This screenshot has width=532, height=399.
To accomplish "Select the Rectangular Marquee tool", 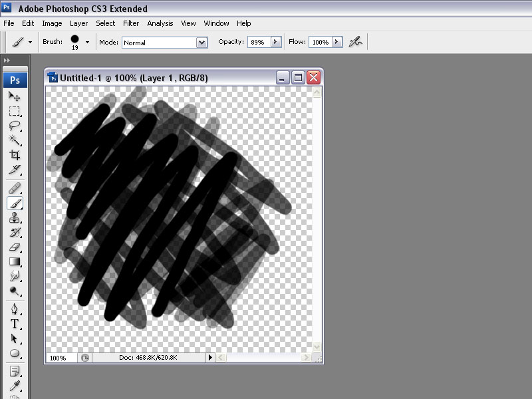I will (x=15, y=111).
